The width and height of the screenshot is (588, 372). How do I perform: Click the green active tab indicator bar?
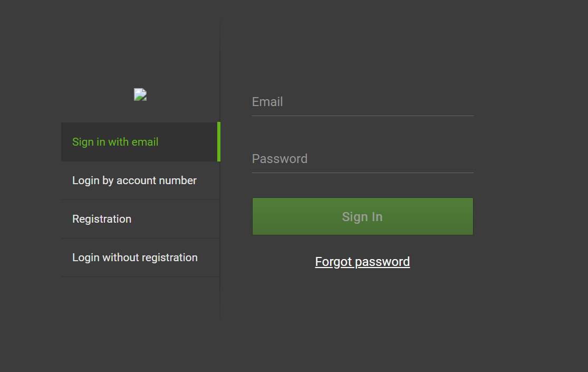219,142
